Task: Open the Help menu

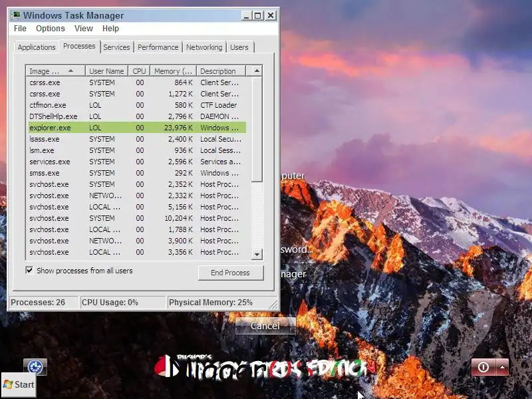Action: [x=110, y=29]
